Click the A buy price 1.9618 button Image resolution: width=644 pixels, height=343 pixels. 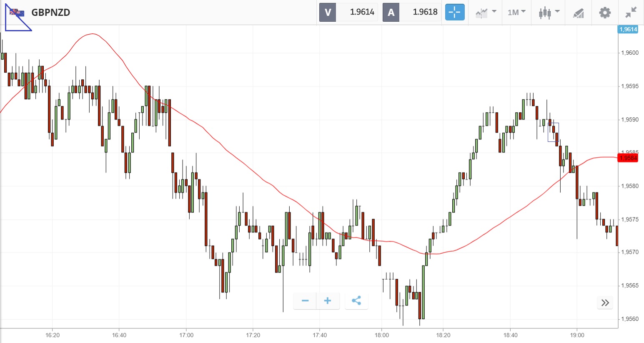click(411, 13)
